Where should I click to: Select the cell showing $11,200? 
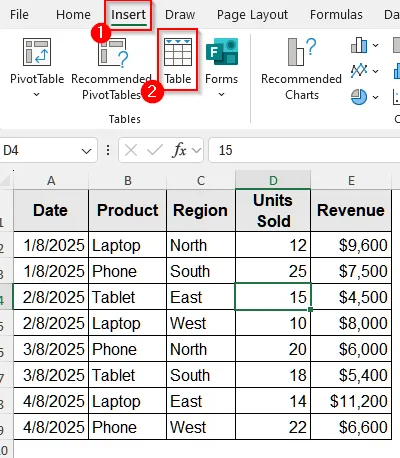click(x=351, y=401)
